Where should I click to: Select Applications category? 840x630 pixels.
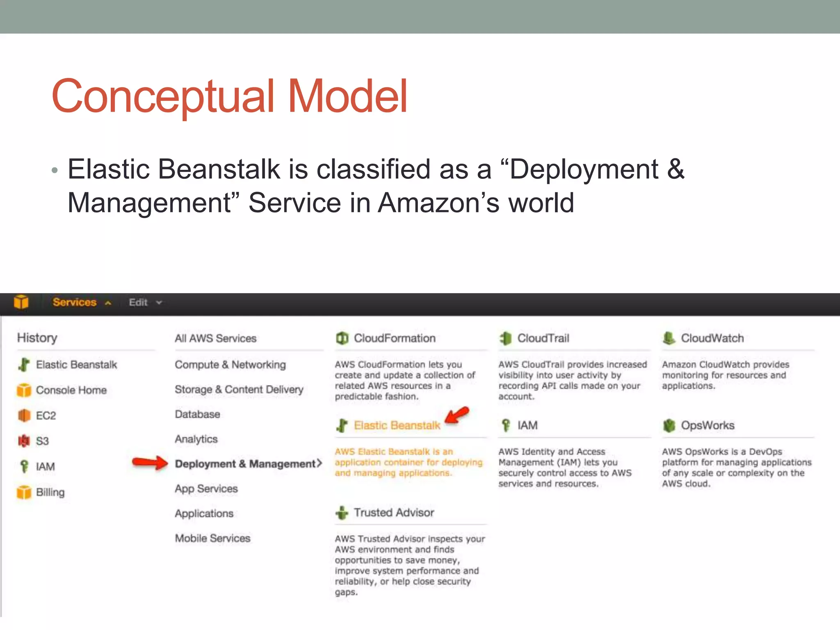[x=204, y=514]
